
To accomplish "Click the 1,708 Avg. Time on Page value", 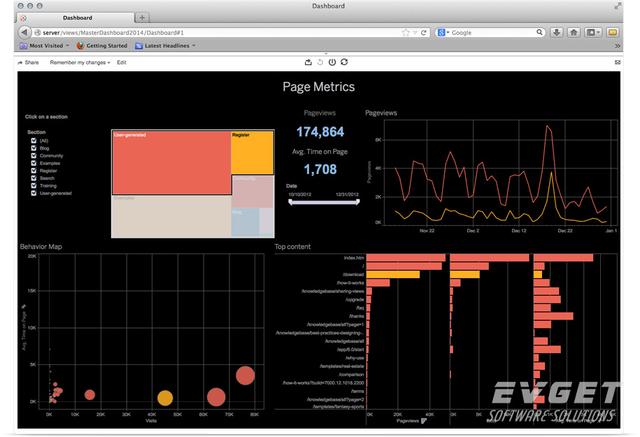I will coord(320,169).
